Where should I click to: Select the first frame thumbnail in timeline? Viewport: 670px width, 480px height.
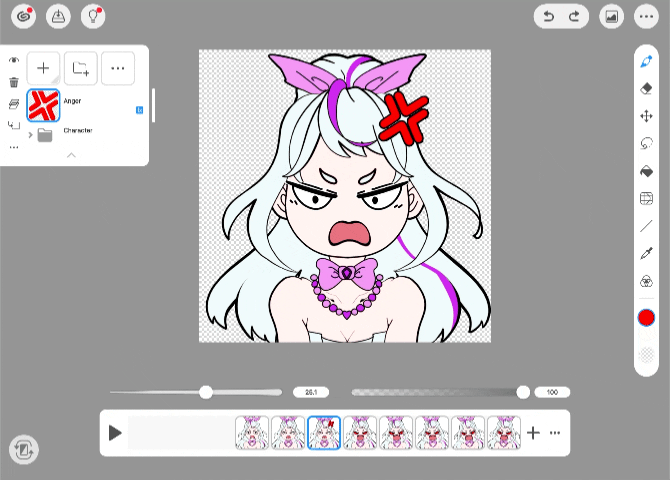click(252, 433)
